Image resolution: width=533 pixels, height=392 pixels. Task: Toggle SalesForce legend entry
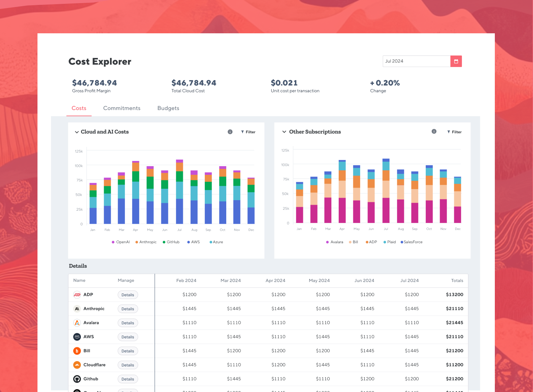tap(412, 242)
